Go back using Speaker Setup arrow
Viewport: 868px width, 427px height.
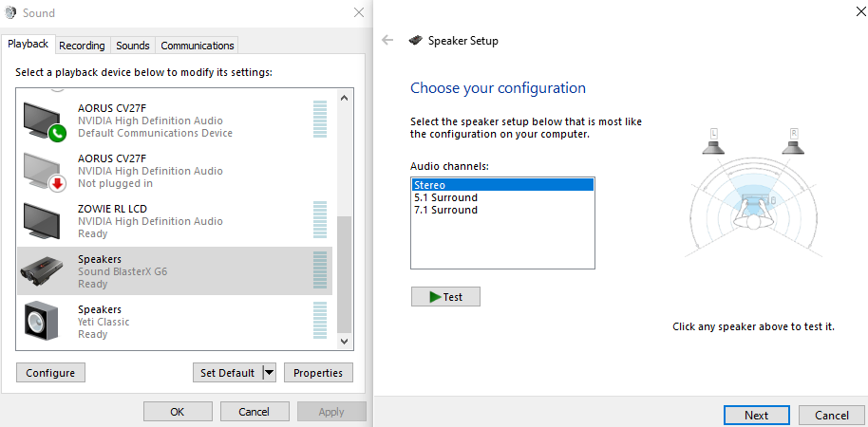(387, 41)
